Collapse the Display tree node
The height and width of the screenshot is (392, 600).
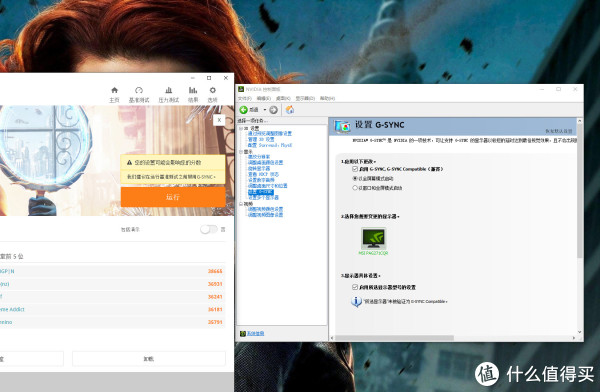tap(241, 152)
